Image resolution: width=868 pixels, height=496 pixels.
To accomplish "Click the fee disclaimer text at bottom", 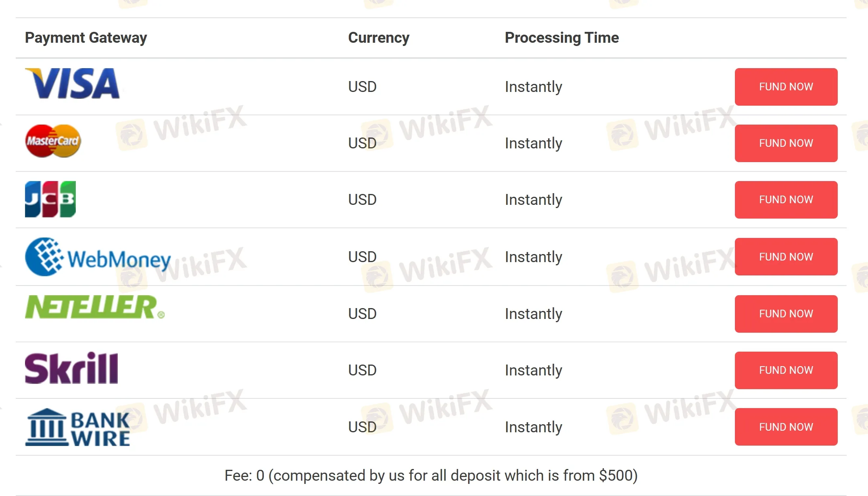I will click(431, 475).
